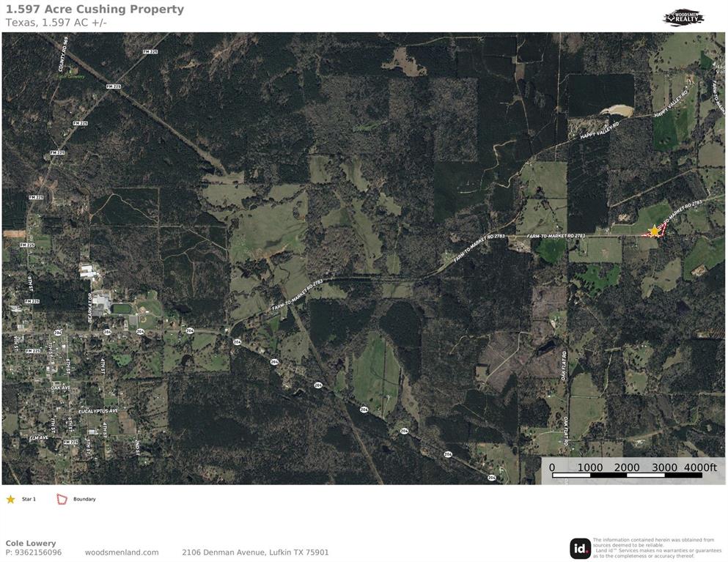Click the 2nd St street label
728x562 pixels.
137,447
